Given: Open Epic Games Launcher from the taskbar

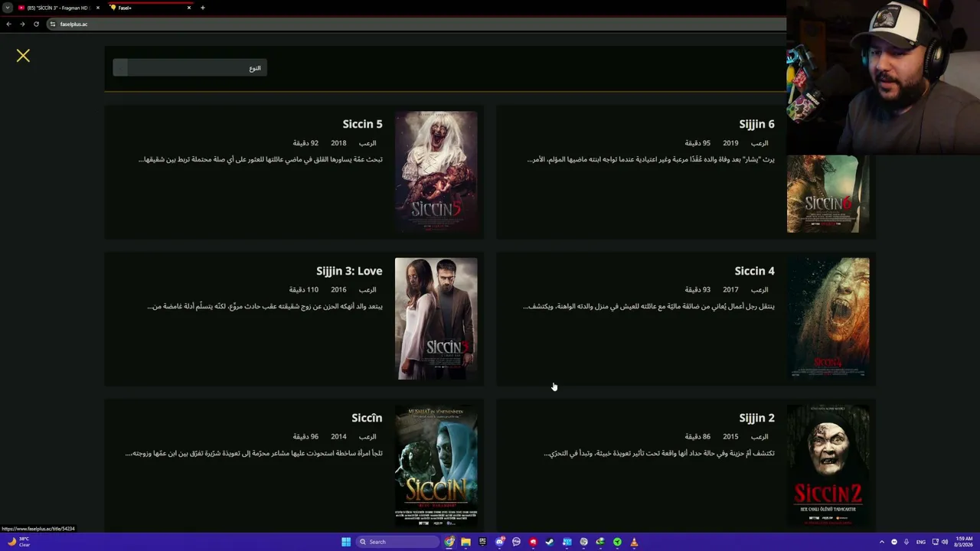Looking at the screenshot, I should click(482, 542).
